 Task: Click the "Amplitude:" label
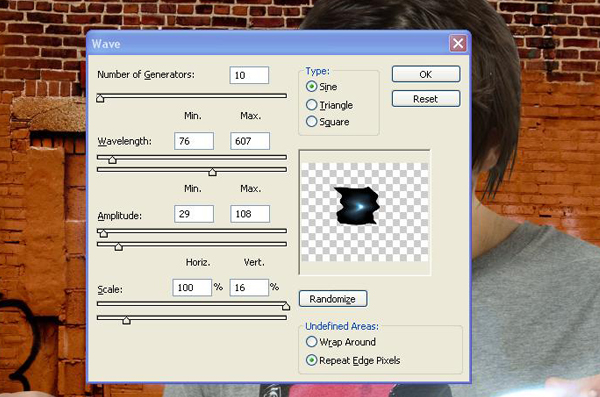point(119,216)
